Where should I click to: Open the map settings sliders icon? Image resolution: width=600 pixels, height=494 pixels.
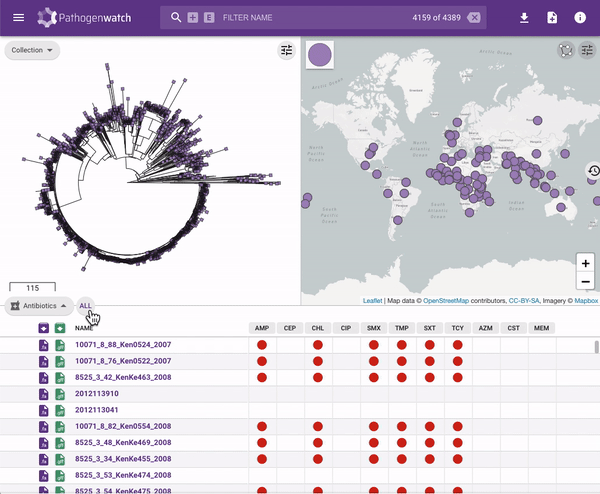click(587, 50)
